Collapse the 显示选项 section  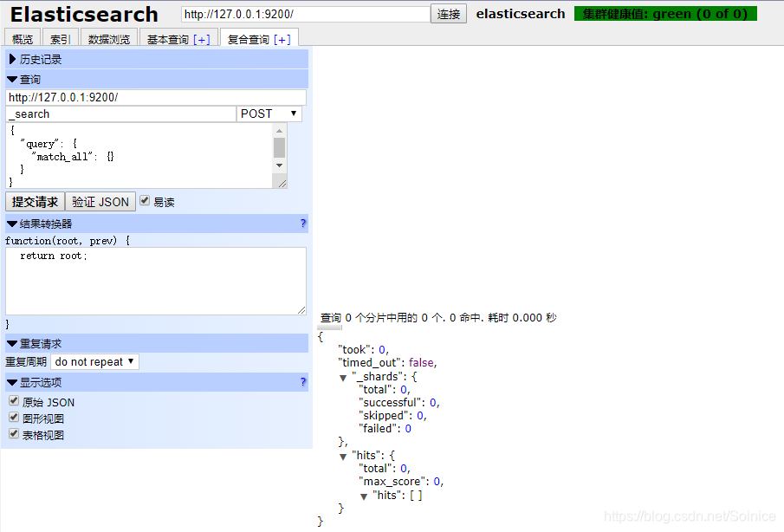157,382
